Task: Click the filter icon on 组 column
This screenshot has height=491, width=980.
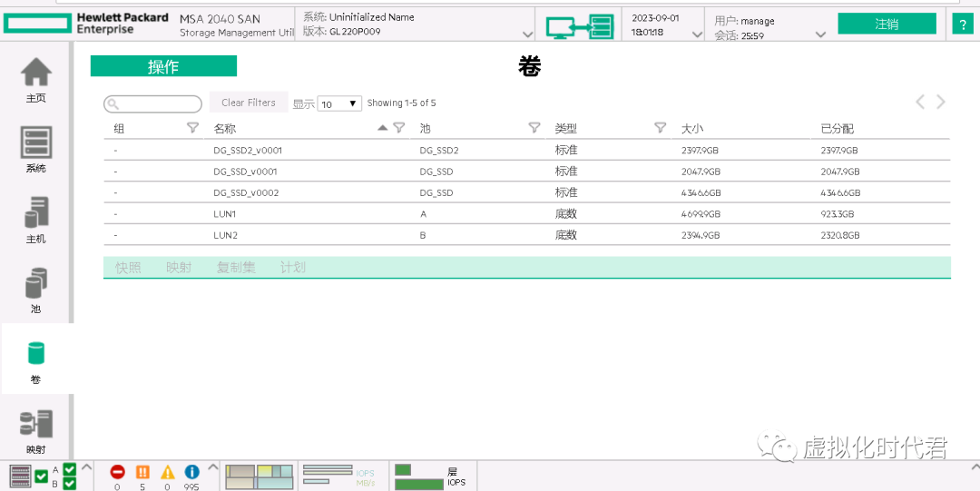Action: click(193, 128)
